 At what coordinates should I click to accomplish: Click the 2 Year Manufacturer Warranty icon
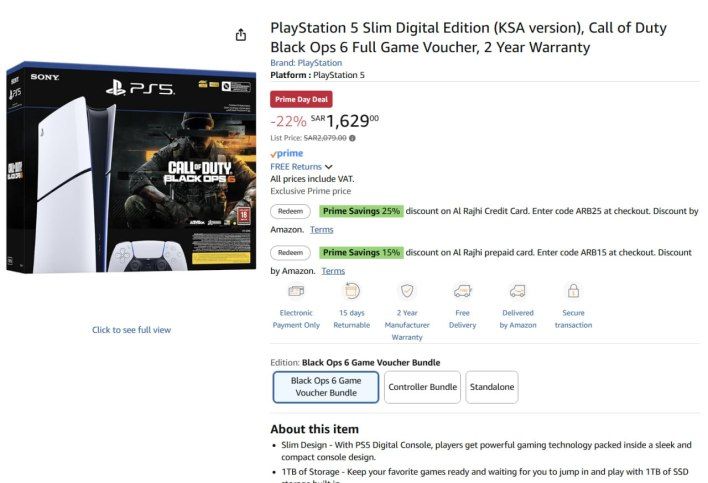tap(407, 291)
